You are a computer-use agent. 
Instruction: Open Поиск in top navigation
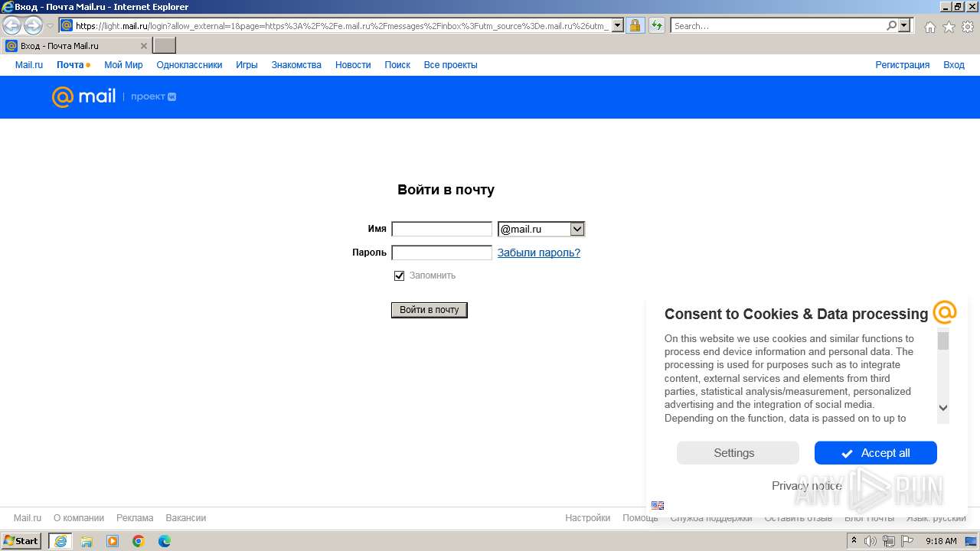point(397,65)
